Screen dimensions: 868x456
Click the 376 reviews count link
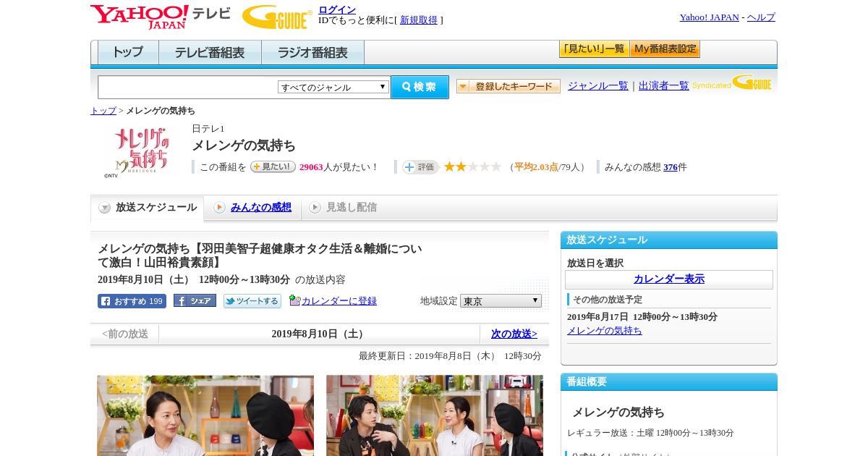tap(671, 167)
